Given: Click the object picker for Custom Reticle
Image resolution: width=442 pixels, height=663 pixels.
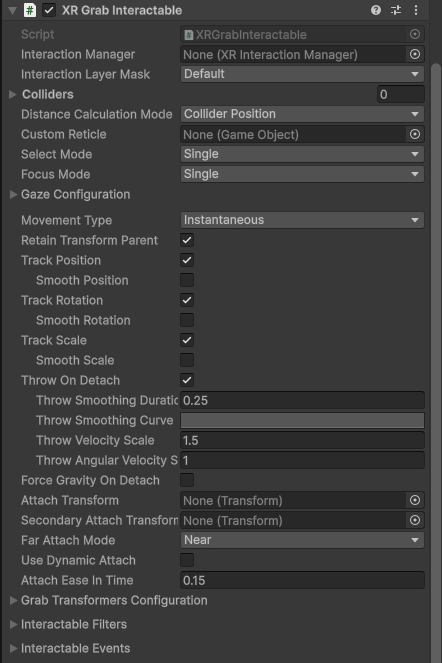Looking at the screenshot, I should [415, 134].
